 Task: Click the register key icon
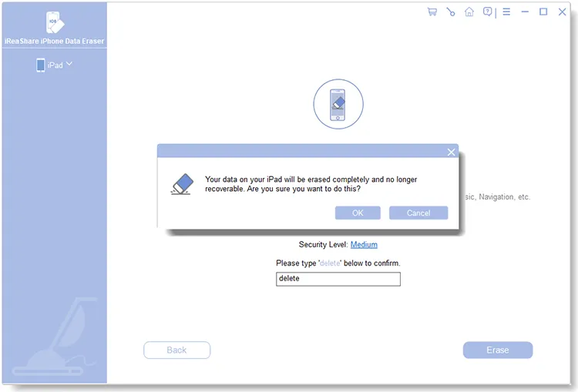click(x=451, y=12)
